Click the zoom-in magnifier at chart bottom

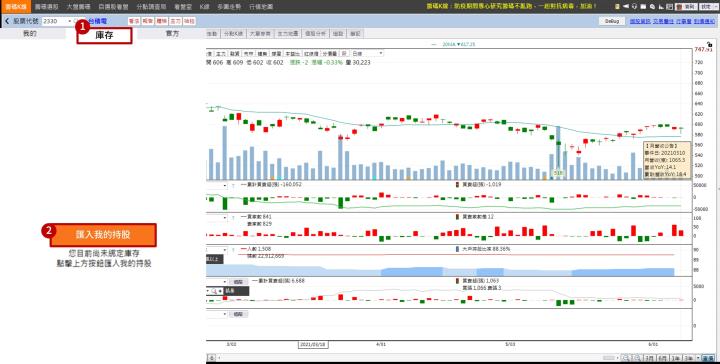click(637, 358)
